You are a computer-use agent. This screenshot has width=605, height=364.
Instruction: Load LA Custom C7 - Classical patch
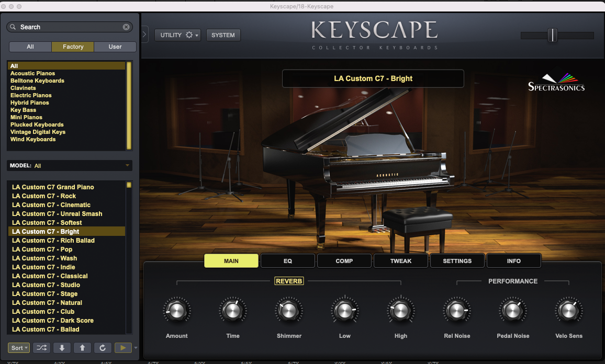point(50,276)
